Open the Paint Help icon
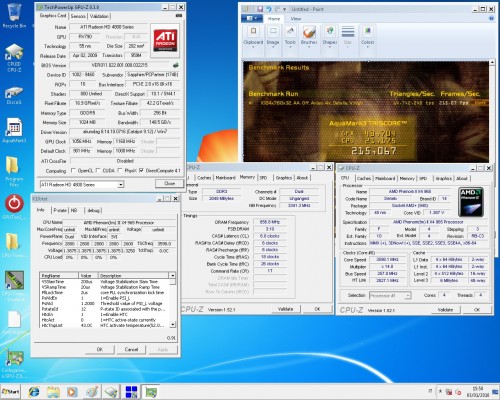The width and height of the screenshot is (500, 400). coord(491,19)
